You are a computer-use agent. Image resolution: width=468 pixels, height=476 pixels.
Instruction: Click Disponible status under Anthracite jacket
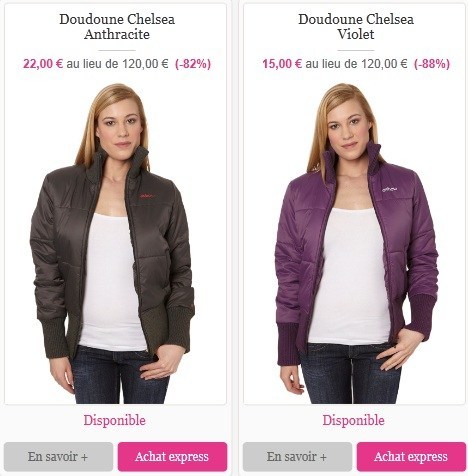[115, 420]
